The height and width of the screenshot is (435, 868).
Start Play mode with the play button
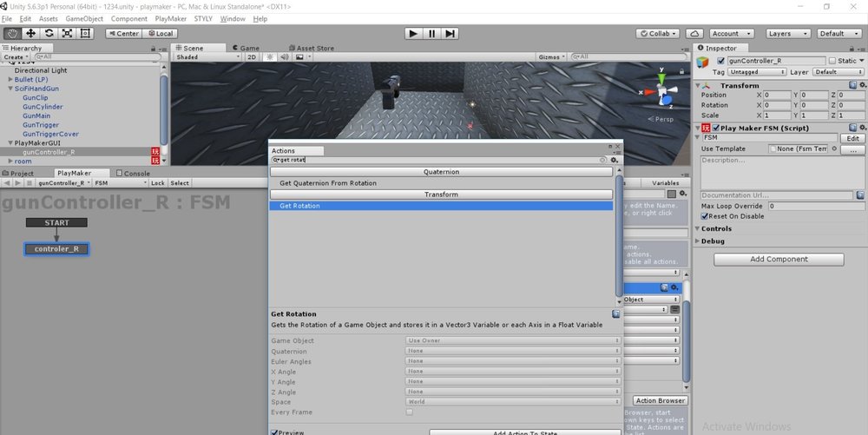pos(413,33)
